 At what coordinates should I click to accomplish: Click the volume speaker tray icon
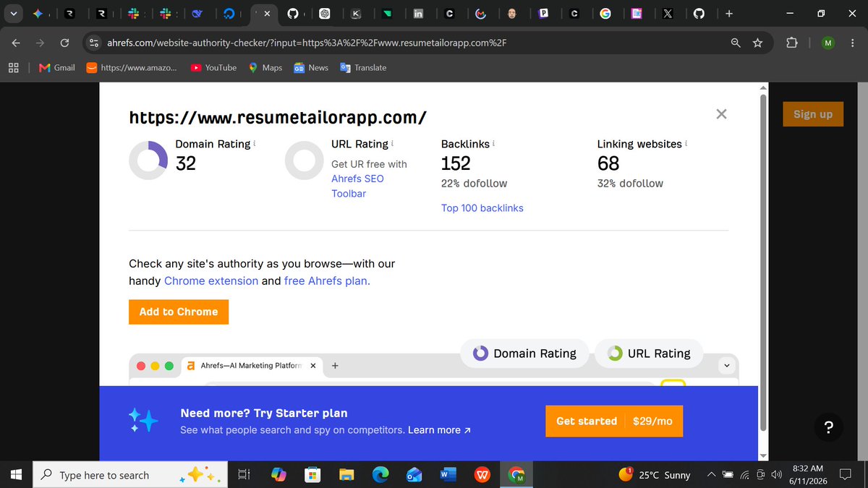pyautogui.click(x=777, y=475)
